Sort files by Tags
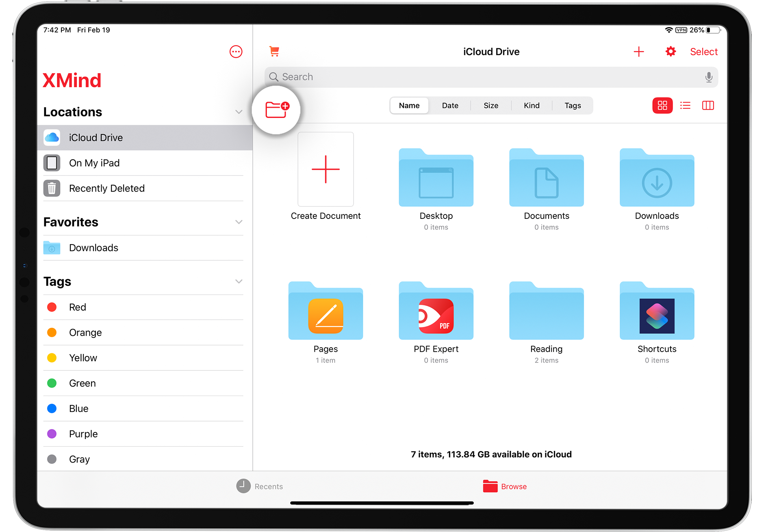This screenshot has height=532, width=764. [573, 106]
